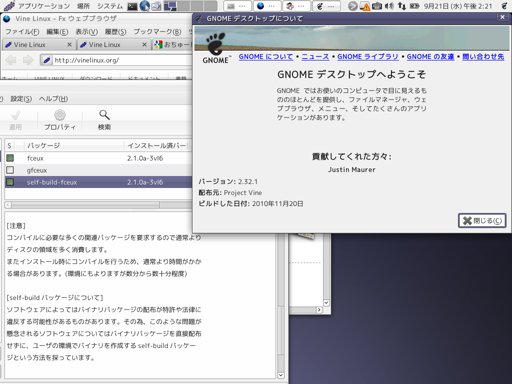
Task: Click the show desktop monitors icon in panel
Action: point(170,6)
